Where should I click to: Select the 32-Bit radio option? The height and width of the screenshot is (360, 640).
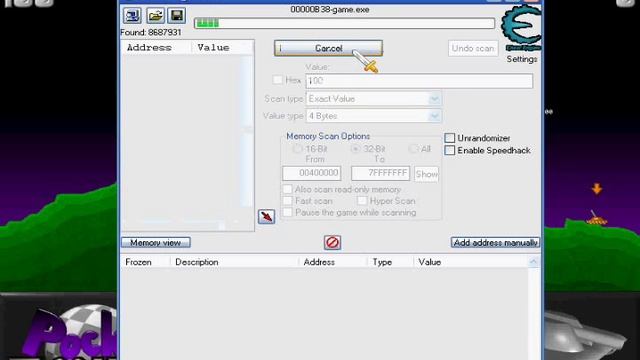click(356, 149)
